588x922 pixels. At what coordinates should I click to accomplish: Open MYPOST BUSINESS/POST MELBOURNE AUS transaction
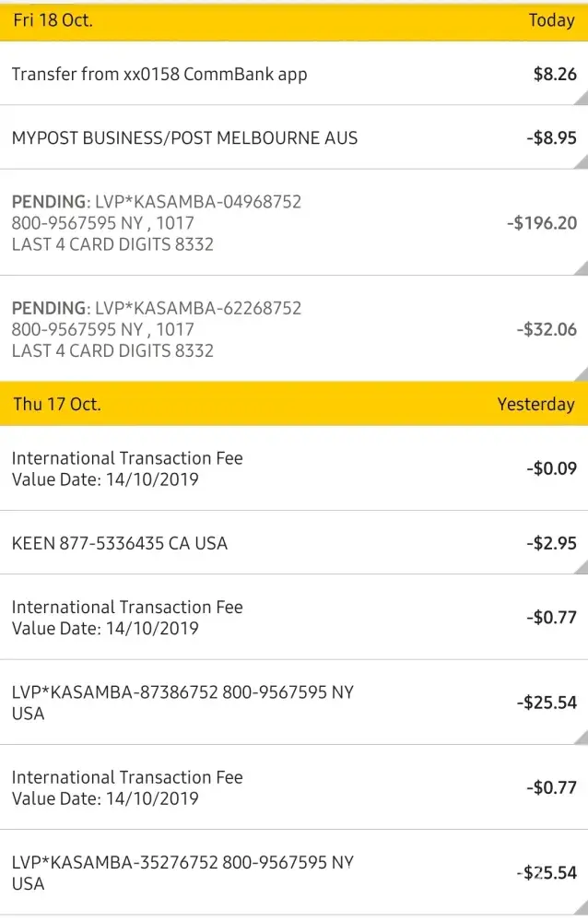coord(184,138)
